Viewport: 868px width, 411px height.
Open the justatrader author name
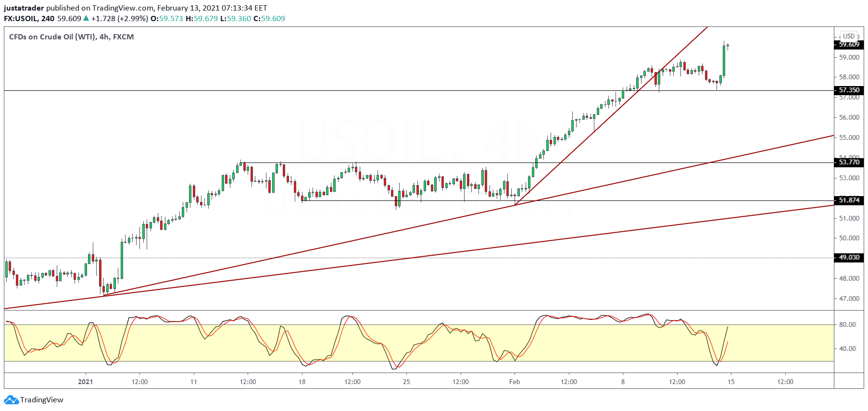point(24,8)
